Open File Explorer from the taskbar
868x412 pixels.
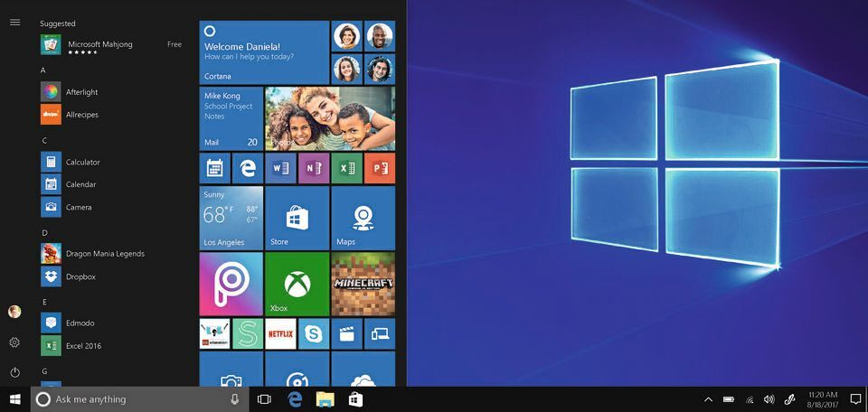coord(325,399)
